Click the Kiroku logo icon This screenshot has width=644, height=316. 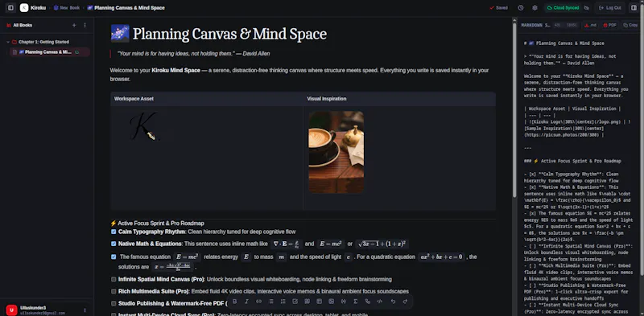point(24,8)
